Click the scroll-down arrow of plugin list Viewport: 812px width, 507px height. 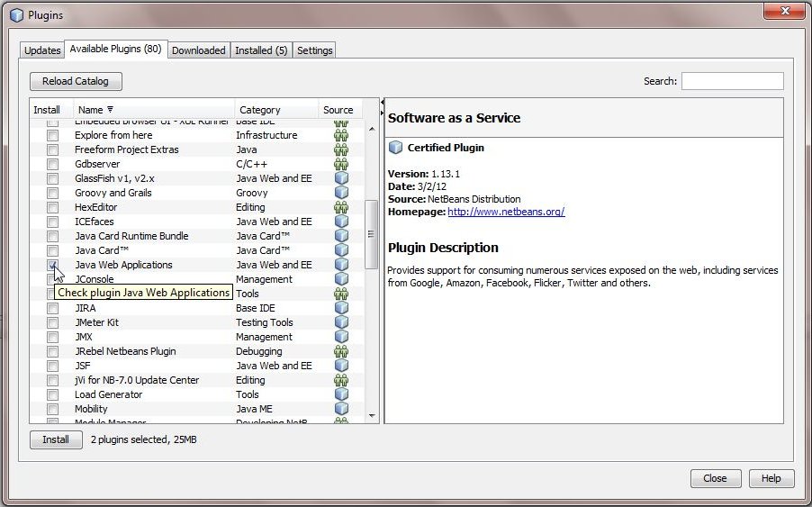point(371,415)
